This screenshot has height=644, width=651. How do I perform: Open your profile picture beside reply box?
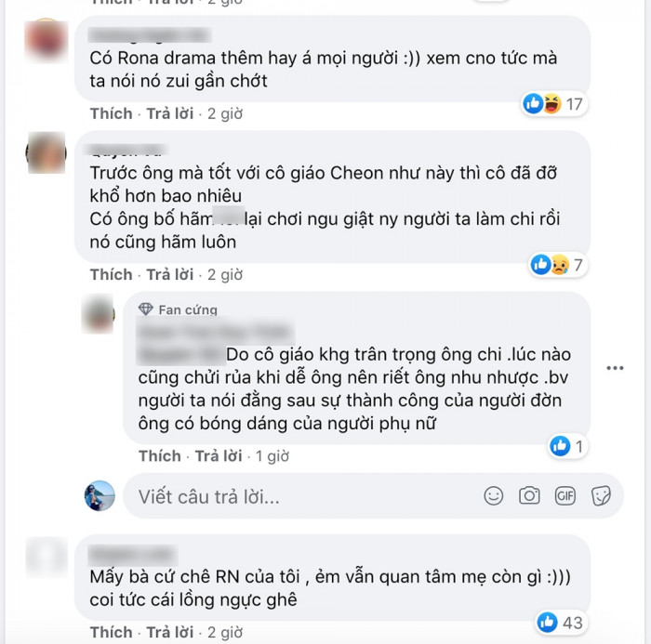[x=100, y=495]
